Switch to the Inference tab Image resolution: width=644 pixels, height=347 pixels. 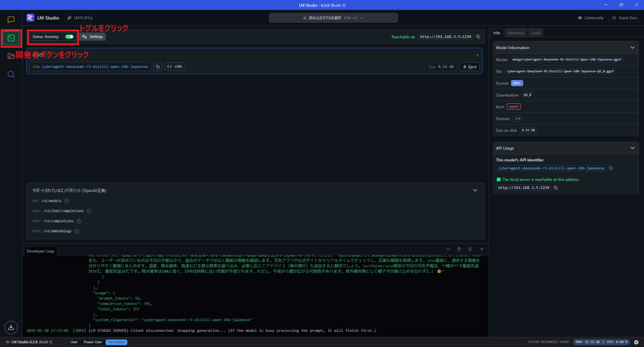[x=516, y=32]
